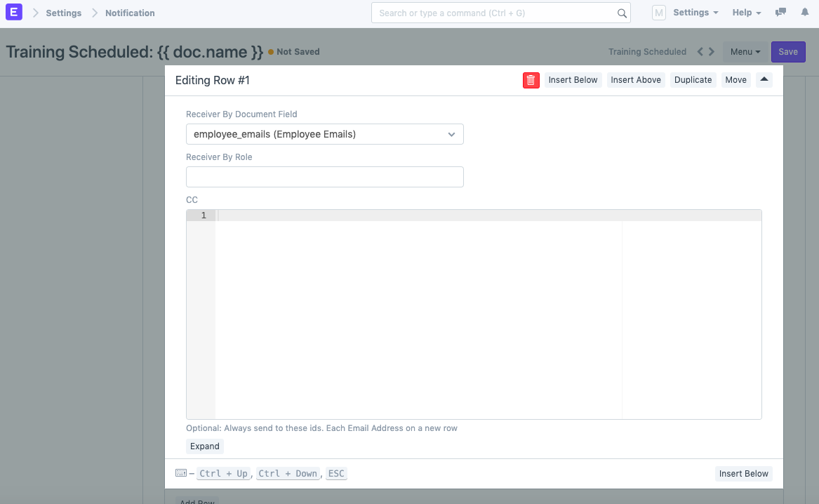Click the Training Scheduled document name text
819x504 pixels.
coord(647,52)
